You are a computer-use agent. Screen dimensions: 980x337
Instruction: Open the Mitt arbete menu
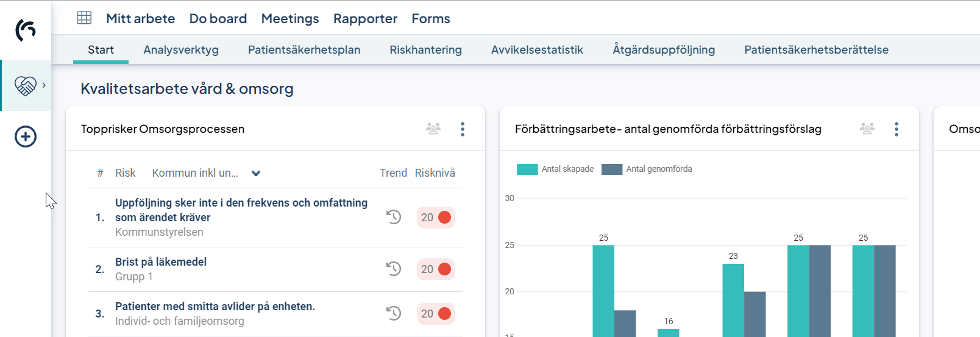click(140, 19)
